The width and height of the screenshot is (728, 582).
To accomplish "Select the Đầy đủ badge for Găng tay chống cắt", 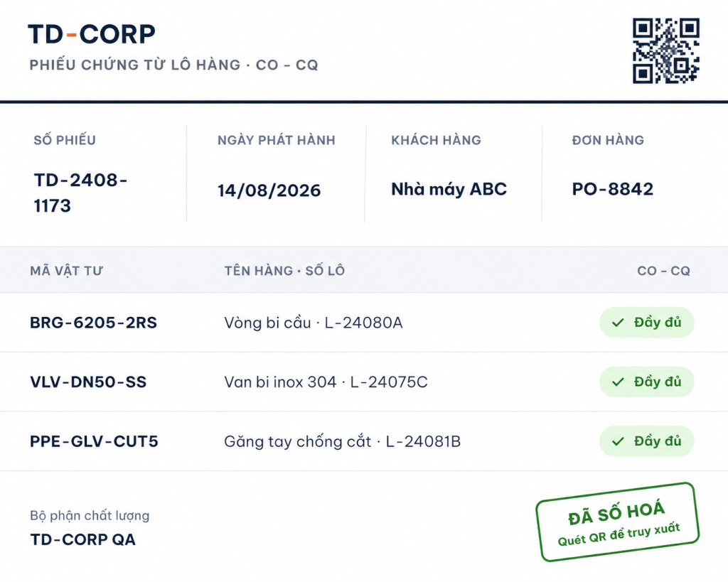I will tap(647, 441).
